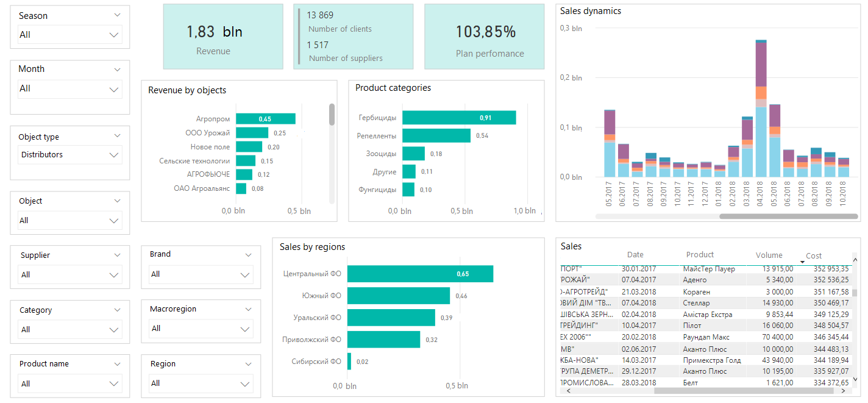Image resolution: width=868 pixels, height=403 pixels.
Task: Open the Supplier dropdown showing All
Action: (x=70, y=274)
